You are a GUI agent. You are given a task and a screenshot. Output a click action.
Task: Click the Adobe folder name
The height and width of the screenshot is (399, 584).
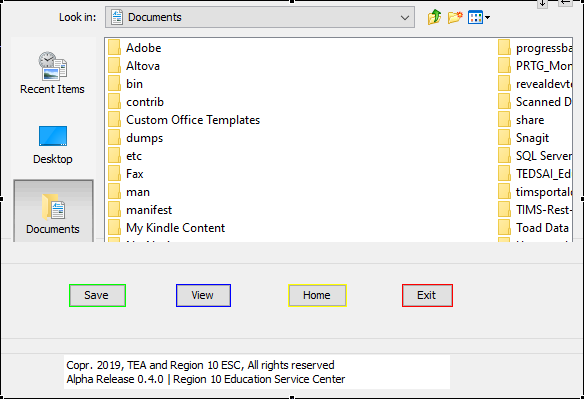[144, 48]
